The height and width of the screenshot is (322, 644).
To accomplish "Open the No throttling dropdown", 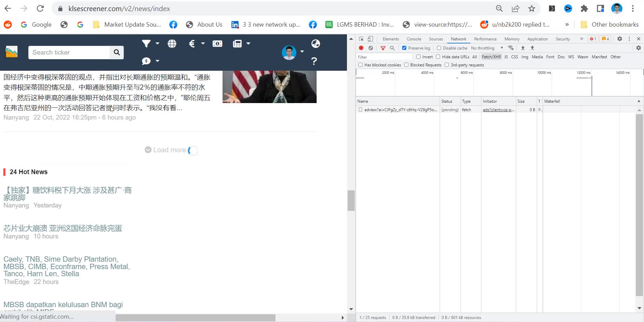I will 487,48.
